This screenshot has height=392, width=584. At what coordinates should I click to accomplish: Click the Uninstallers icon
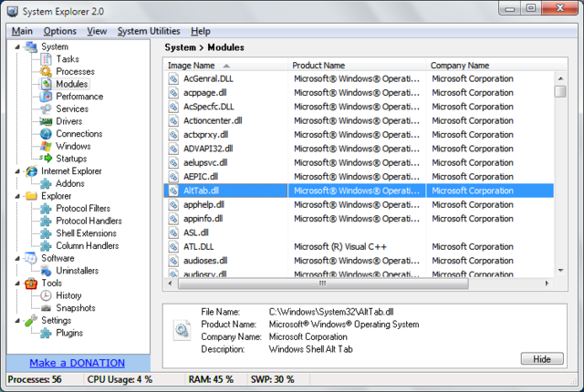[x=46, y=271]
